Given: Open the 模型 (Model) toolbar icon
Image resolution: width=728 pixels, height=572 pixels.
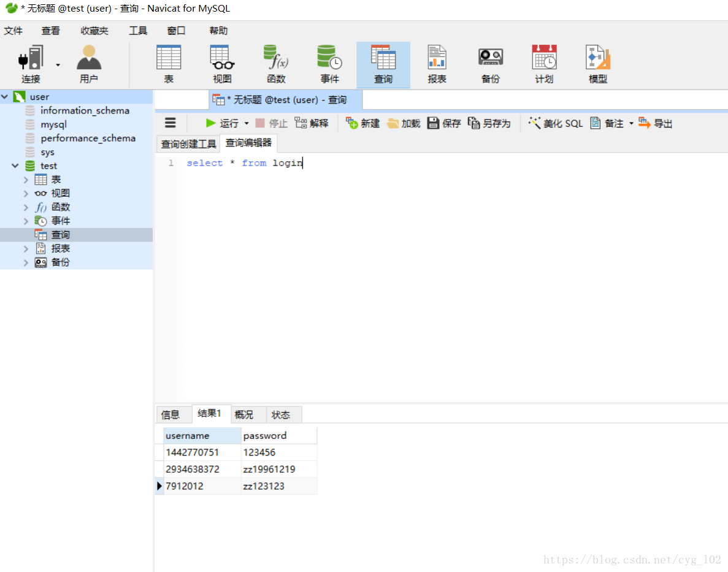Looking at the screenshot, I should [x=598, y=64].
